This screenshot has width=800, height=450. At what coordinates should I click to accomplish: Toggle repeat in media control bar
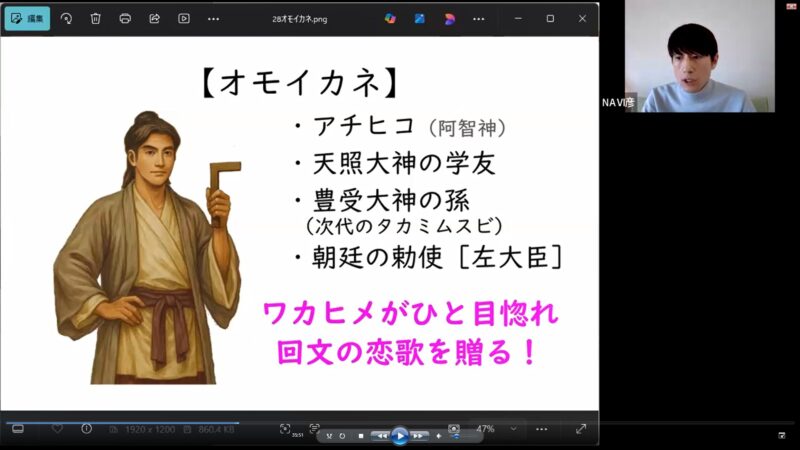342,436
